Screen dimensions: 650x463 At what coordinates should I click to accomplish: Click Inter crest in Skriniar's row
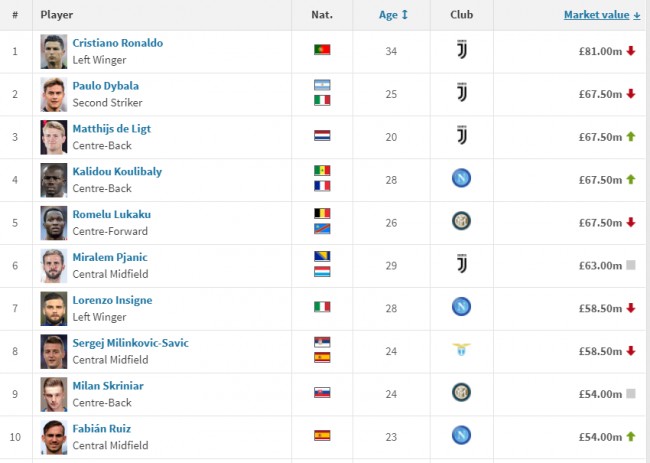click(x=461, y=393)
